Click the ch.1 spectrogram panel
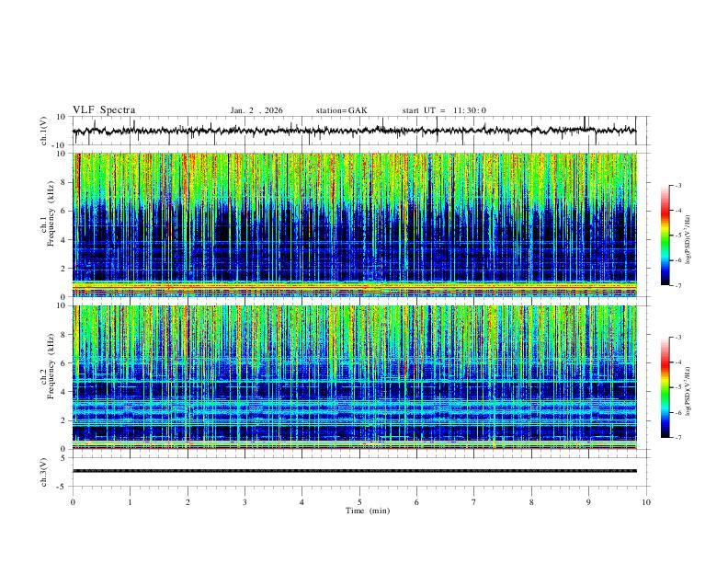 (x=354, y=224)
